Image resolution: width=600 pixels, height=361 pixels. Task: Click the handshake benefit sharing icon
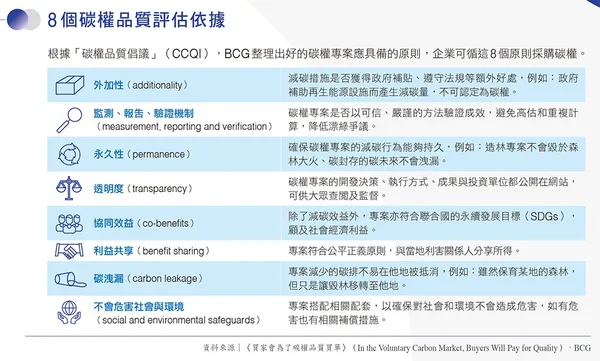(69, 251)
